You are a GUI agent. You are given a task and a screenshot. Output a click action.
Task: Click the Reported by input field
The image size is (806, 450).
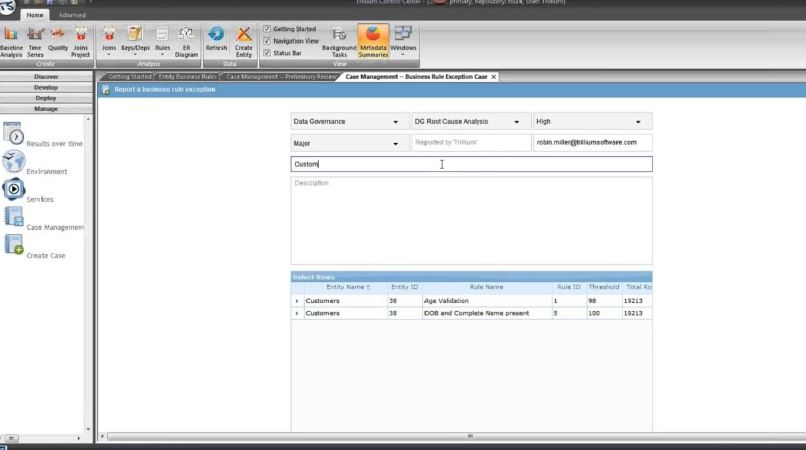[471, 142]
